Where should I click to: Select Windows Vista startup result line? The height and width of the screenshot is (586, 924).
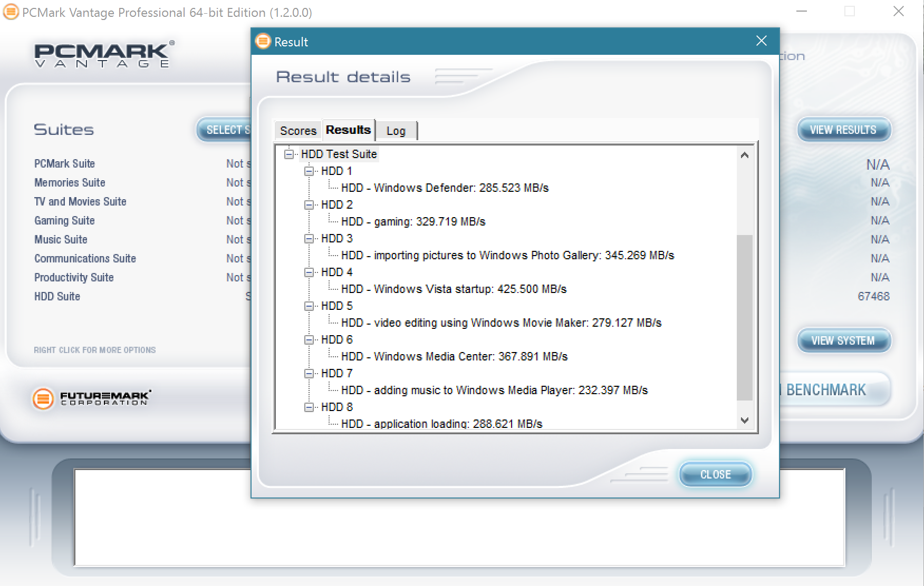[x=454, y=289]
